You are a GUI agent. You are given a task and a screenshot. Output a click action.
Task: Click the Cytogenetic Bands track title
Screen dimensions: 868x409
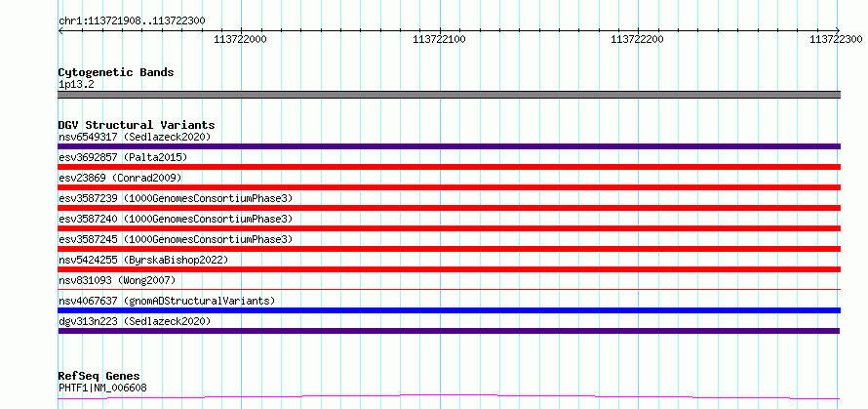click(x=116, y=72)
